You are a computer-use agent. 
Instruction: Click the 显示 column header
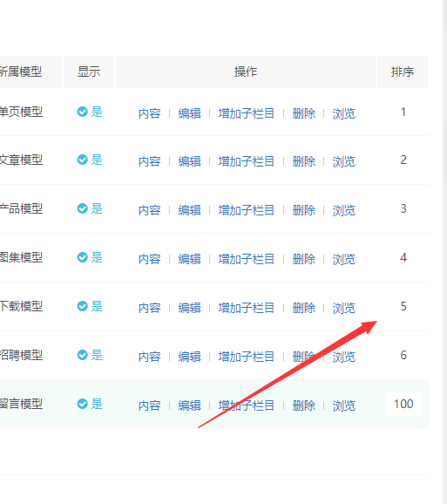tap(89, 72)
